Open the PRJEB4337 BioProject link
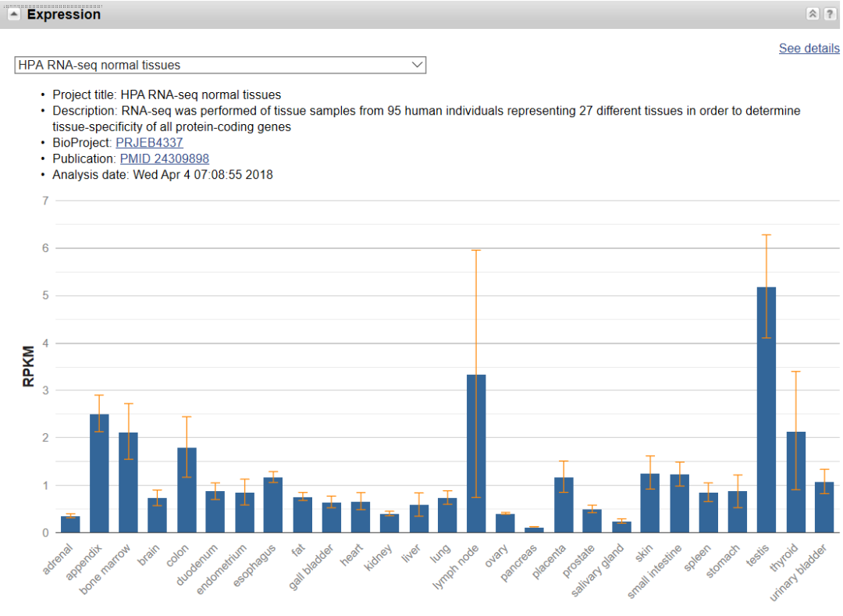Screen dimensions: 843x616 pyautogui.click(x=149, y=143)
